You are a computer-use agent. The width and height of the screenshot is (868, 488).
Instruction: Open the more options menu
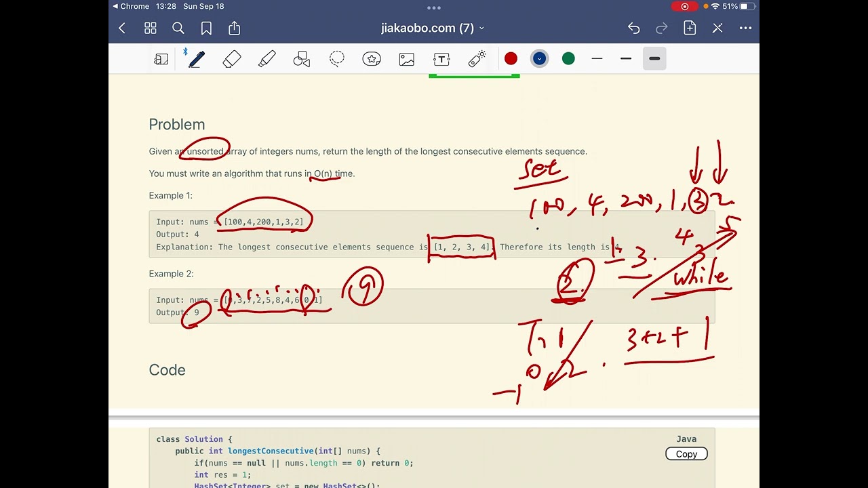tap(745, 28)
